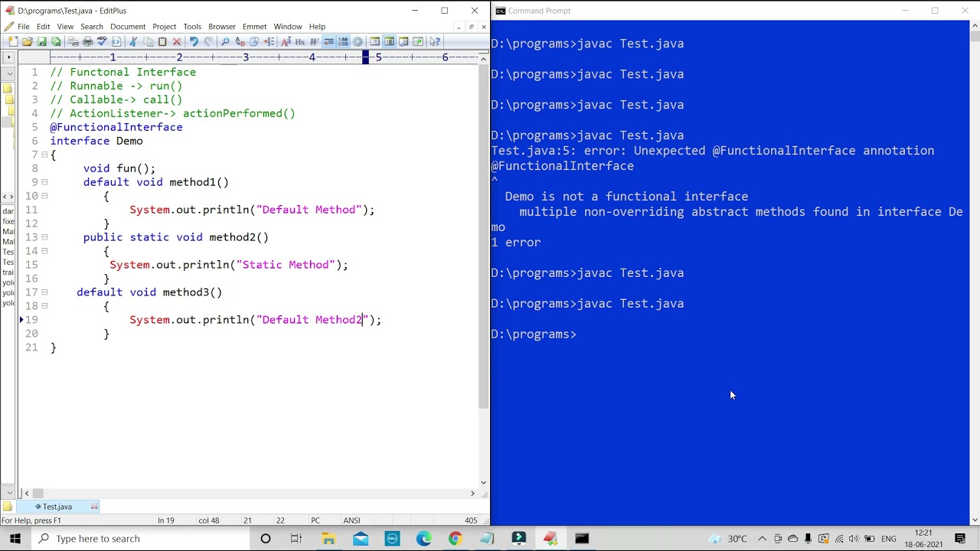Click the '1 error' line in Command Prompt
The height and width of the screenshot is (551, 980).
[516, 243]
